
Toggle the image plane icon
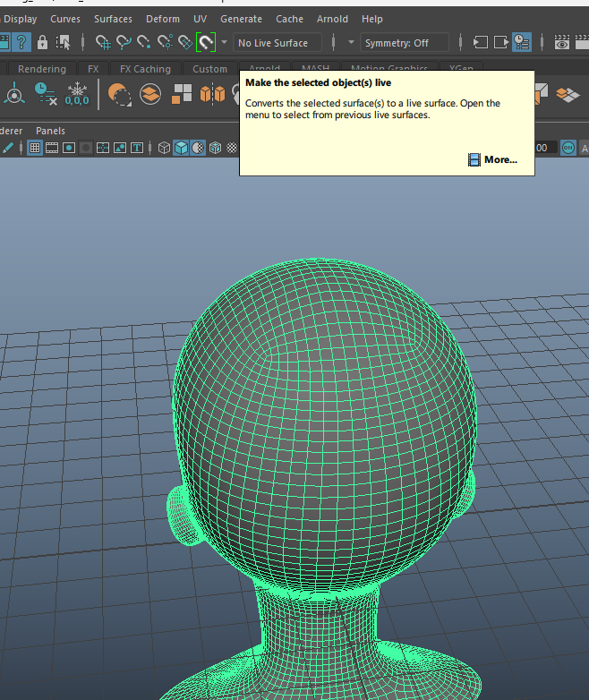120,148
